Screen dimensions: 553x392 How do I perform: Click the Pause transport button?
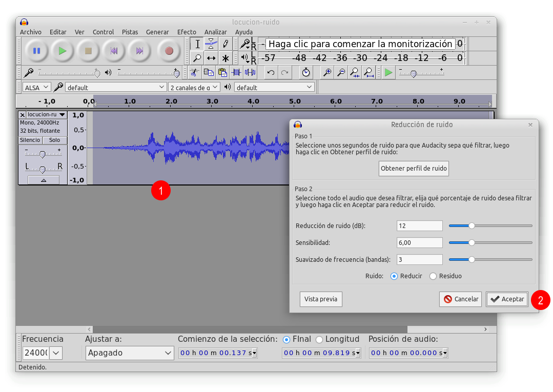tap(36, 51)
